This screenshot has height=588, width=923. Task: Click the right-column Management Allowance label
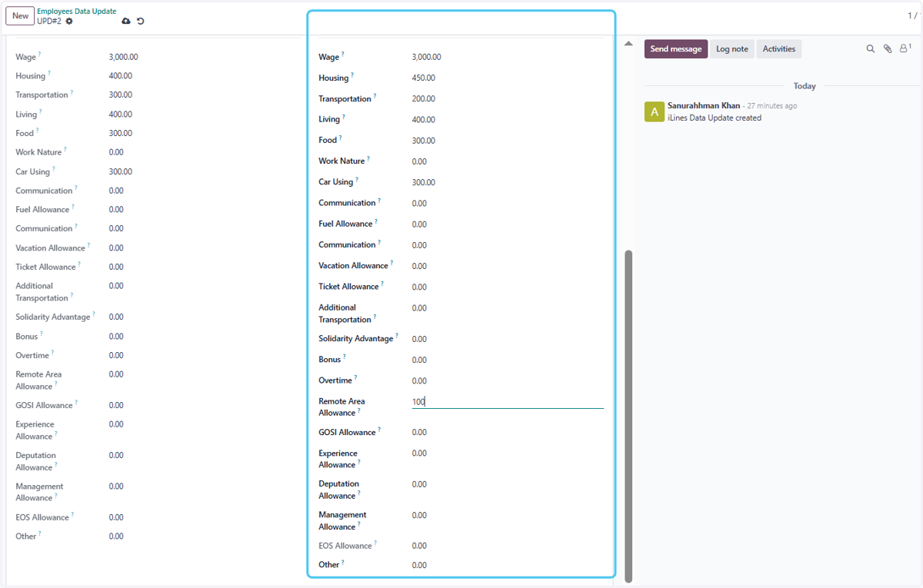[x=342, y=520]
